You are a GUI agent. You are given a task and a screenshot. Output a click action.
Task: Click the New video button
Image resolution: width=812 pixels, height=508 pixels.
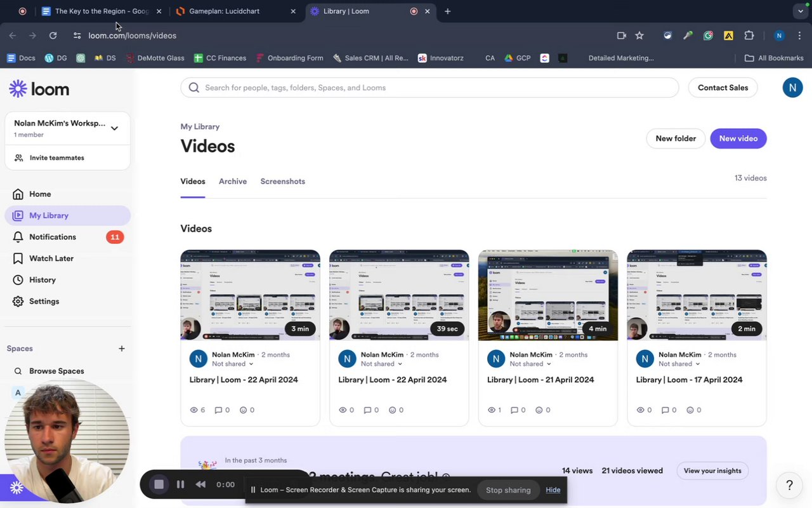[x=738, y=138]
